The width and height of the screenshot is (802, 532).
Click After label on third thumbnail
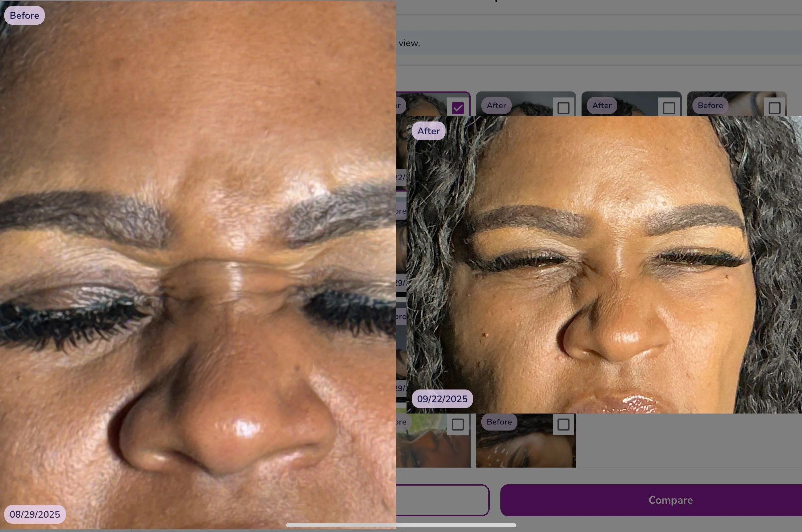point(602,105)
